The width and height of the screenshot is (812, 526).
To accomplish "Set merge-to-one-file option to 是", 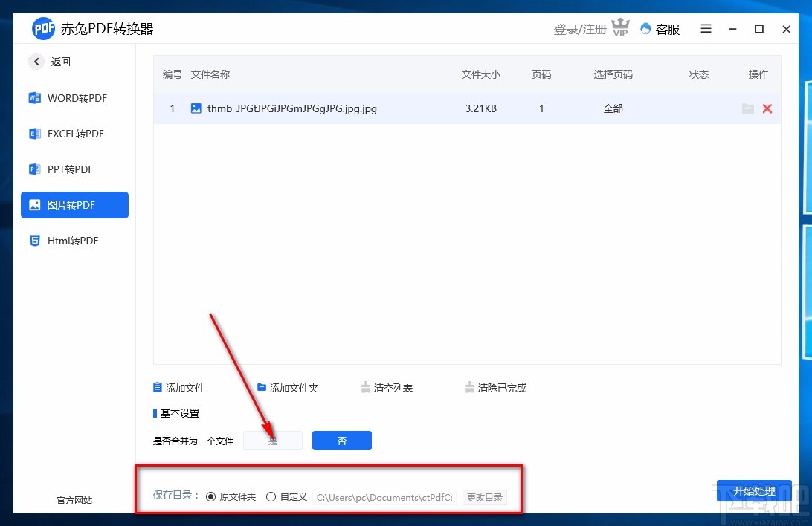I will click(x=272, y=440).
